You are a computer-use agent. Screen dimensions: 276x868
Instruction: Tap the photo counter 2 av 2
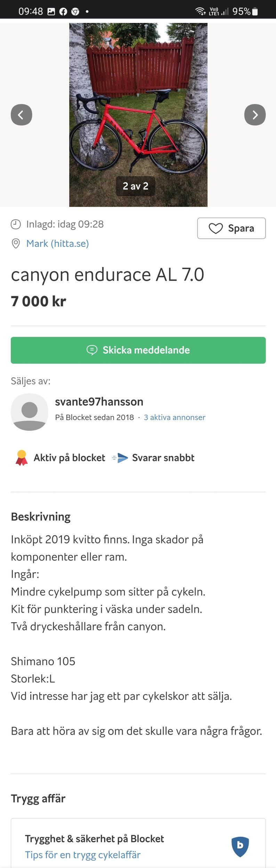click(136, 186)
